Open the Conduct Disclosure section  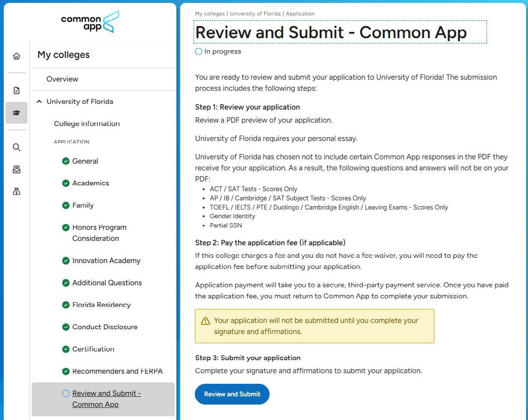[105, 327]
